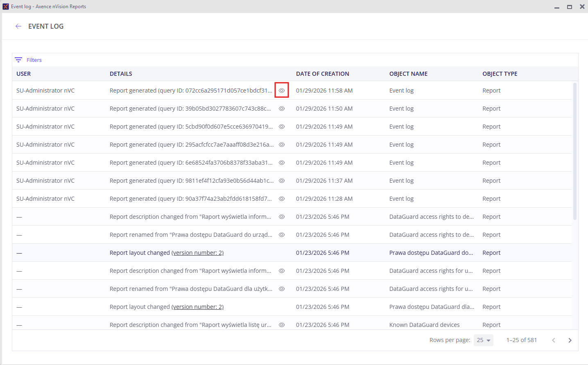This screenshot has height=365, width=588.
Task: Show details of 'DataGuard dla użytk' rename
Action: (282, 289)
